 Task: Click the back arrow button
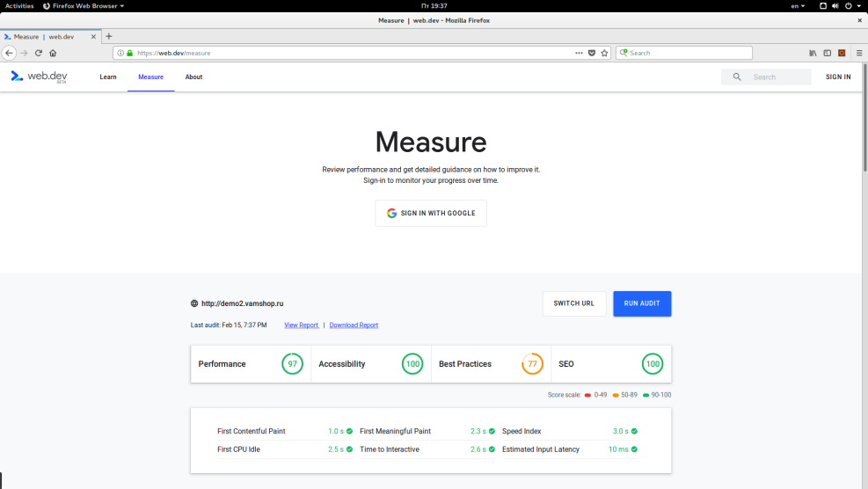pyautogui.click(x=10, y=53)
